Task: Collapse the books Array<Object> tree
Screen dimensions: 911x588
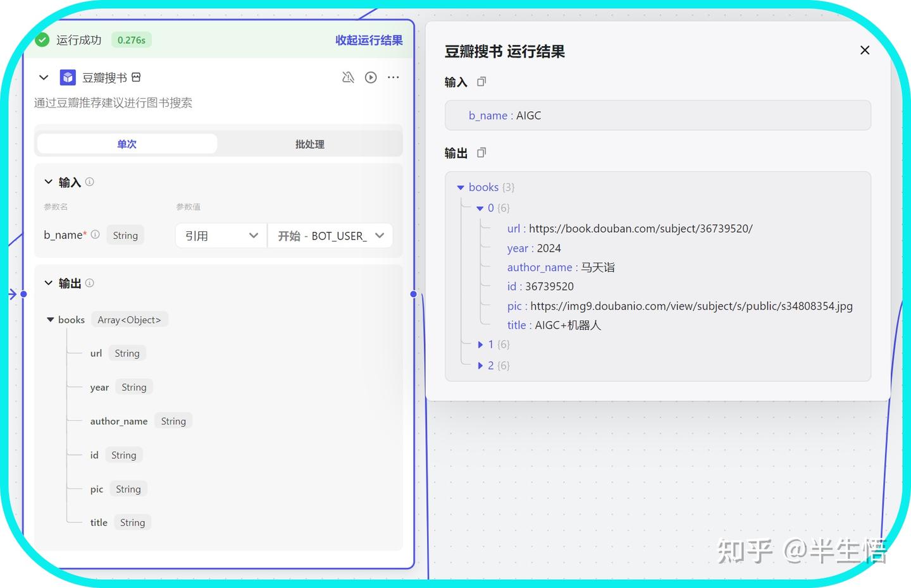Action: pyautogui.click(x=51, y=320)
